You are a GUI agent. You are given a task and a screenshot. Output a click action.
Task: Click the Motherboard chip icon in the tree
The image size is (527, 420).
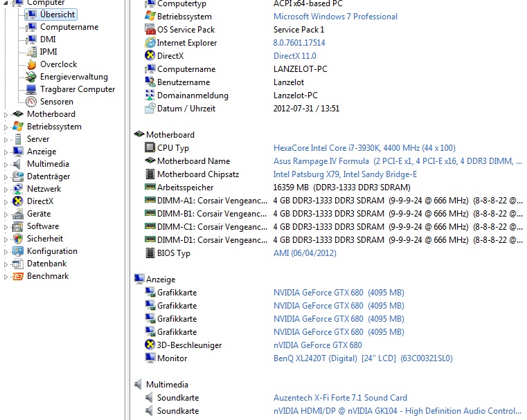17,114
